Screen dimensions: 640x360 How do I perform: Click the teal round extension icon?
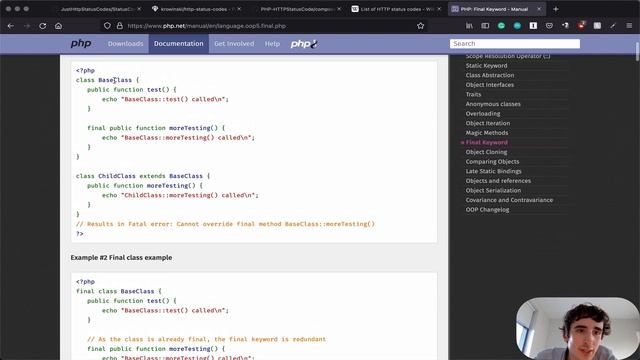[517, 26]
